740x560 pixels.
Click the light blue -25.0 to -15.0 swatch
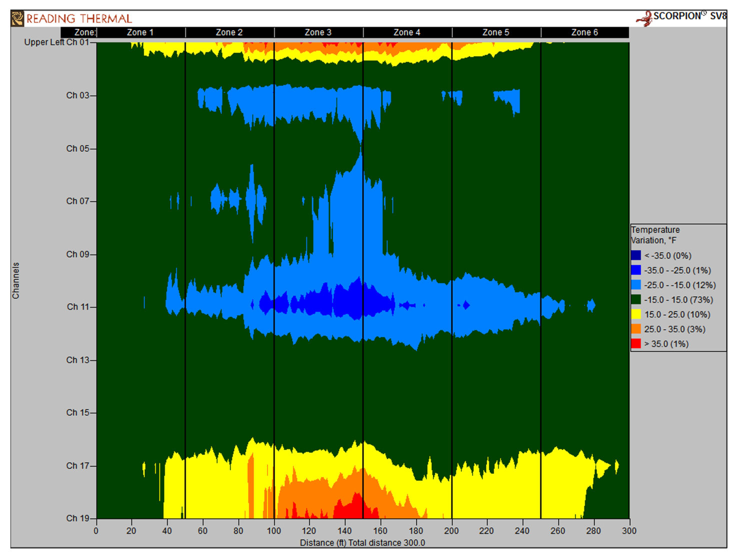coord(636,285)
